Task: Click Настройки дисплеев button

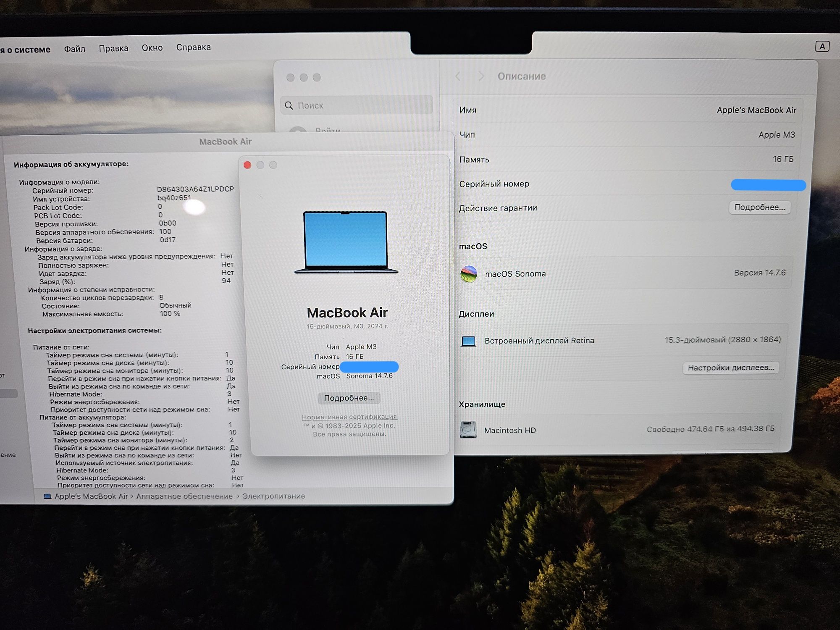Action: click(x=731, y=367)
